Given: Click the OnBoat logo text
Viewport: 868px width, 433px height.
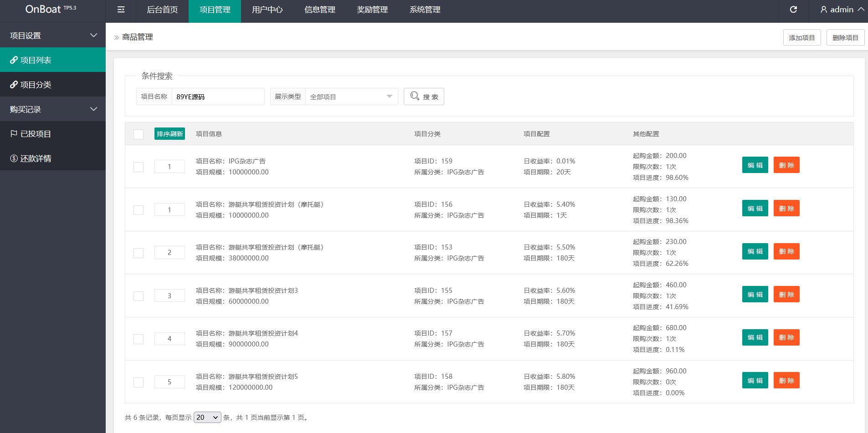Looking at the screenshot, I should (x=43, y=9).
